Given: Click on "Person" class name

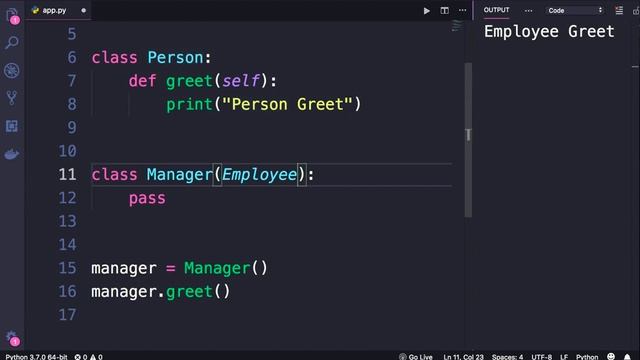Looking at the screenshot, I should pyautogui.click(x=175, y=58).
